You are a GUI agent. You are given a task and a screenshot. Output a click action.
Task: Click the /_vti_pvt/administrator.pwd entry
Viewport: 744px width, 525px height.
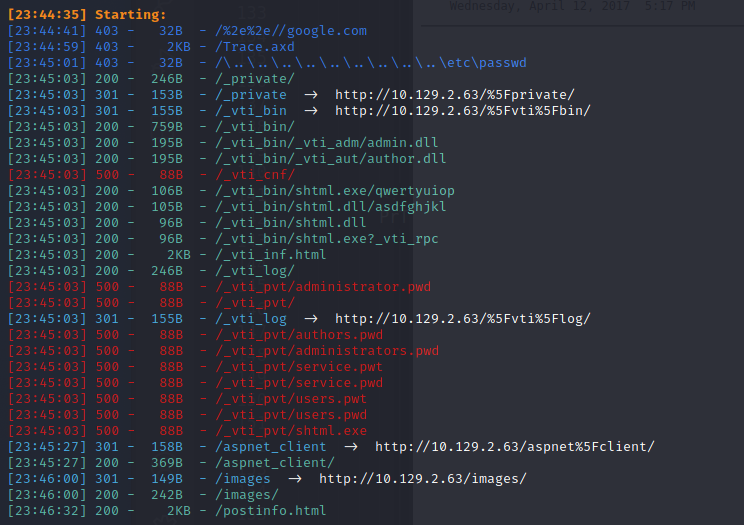click(322, 287)
